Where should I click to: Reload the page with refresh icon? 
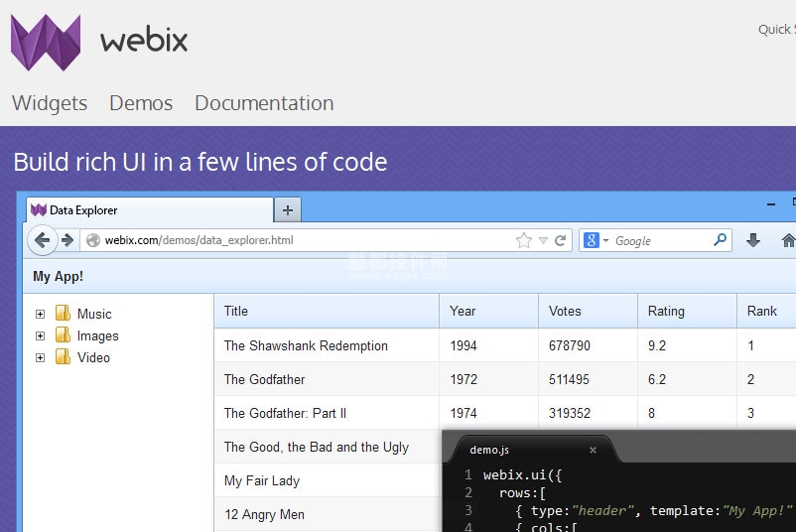(561, 240)
